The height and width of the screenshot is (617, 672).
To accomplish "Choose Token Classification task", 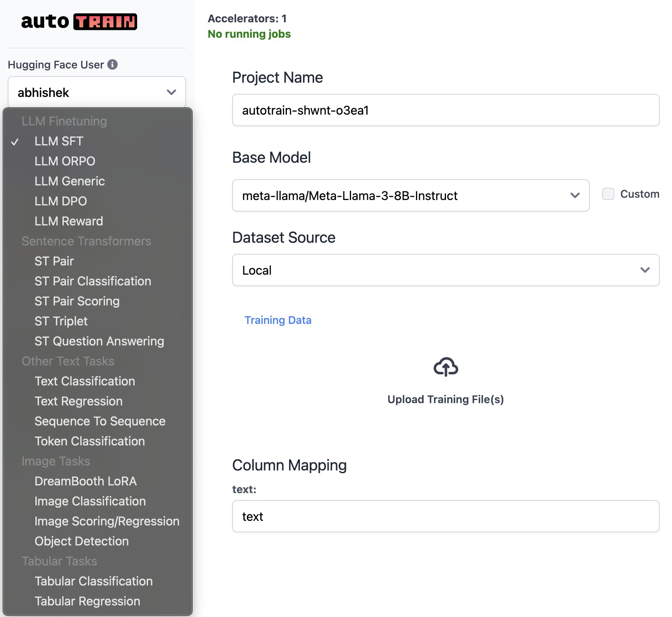I will tap(98, 441).
